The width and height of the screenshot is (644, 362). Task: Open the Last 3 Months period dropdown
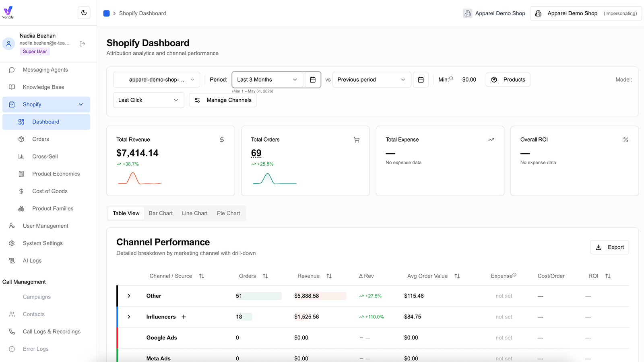click(x=267, y=80)
